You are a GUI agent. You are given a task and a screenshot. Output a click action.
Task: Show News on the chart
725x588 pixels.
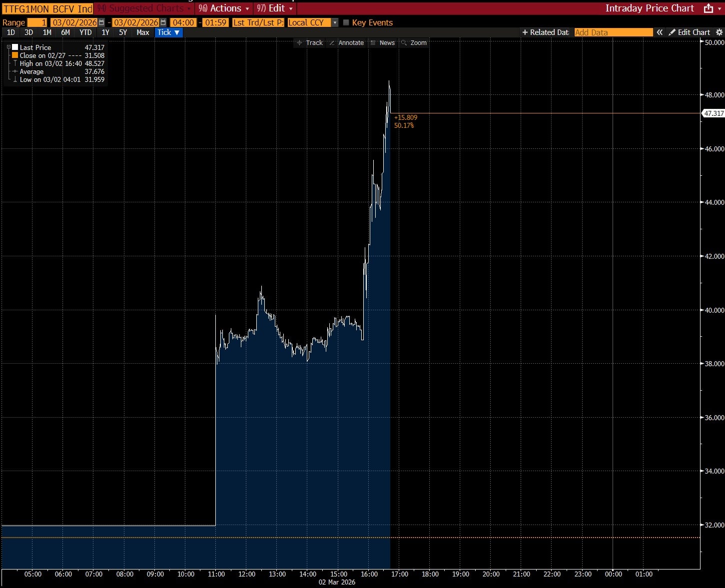(382, 43)
